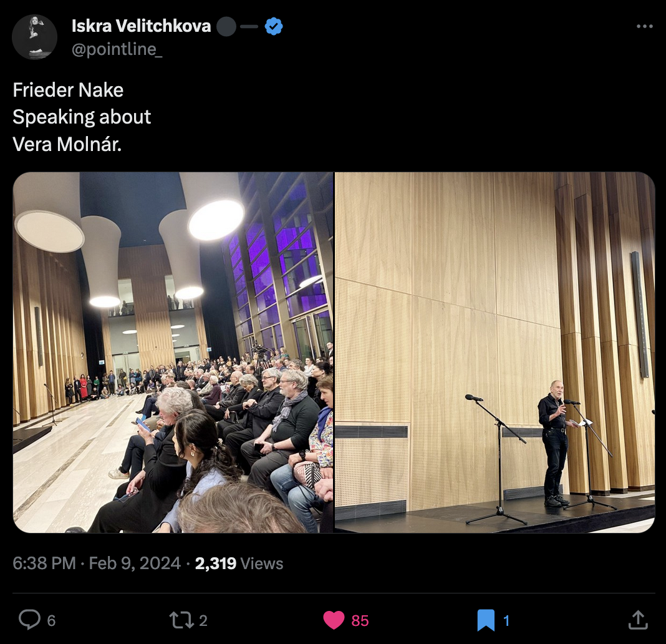Select the tweet text Frieder Nake
Screen dimensions: 666x644
(x=68, y=90)
